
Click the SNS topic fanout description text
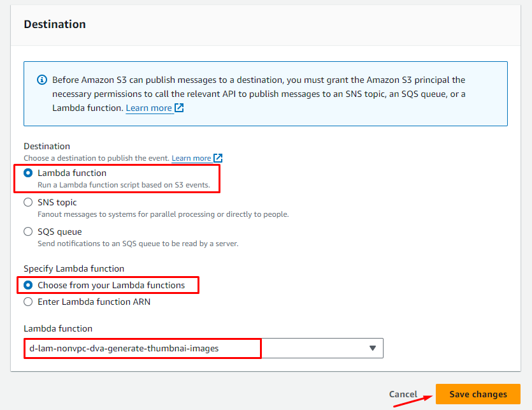pos(163,214)
